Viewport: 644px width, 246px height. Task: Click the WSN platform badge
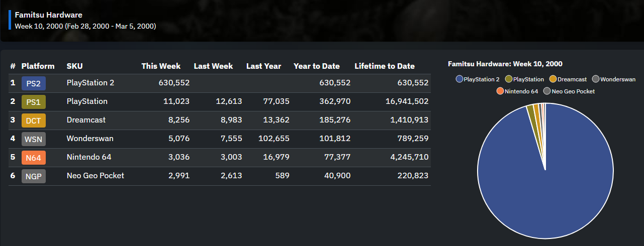coord(34,139)
